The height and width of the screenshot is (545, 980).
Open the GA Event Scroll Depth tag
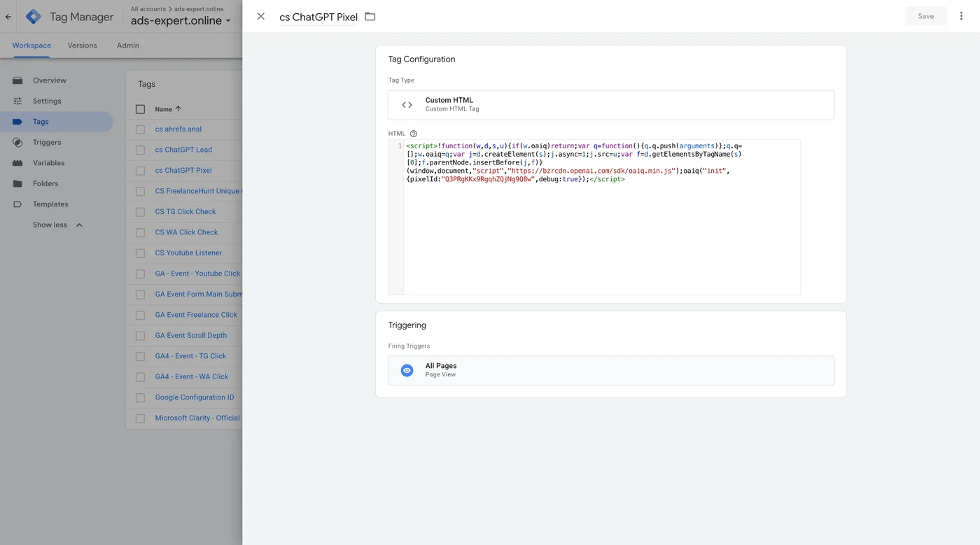pos(191,335)
